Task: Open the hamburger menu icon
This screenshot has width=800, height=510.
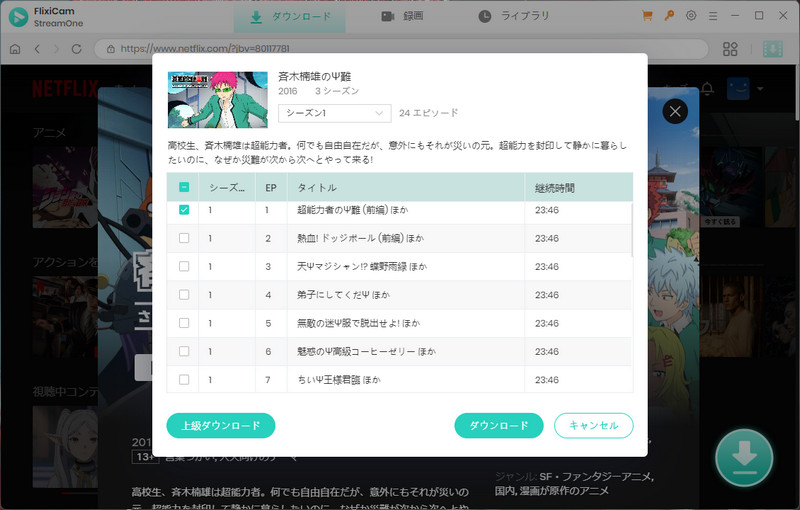Action: [713, 16]
